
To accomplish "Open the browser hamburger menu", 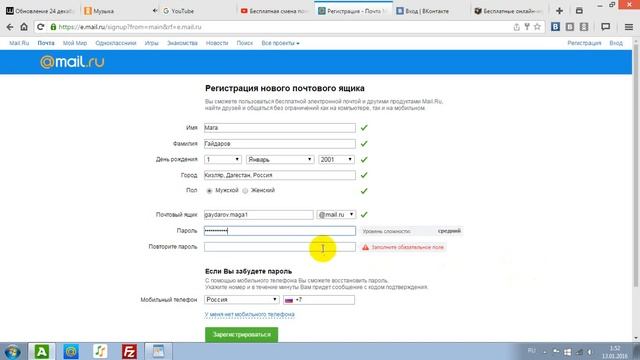I will pyautogui.click(x=629, y=27).
